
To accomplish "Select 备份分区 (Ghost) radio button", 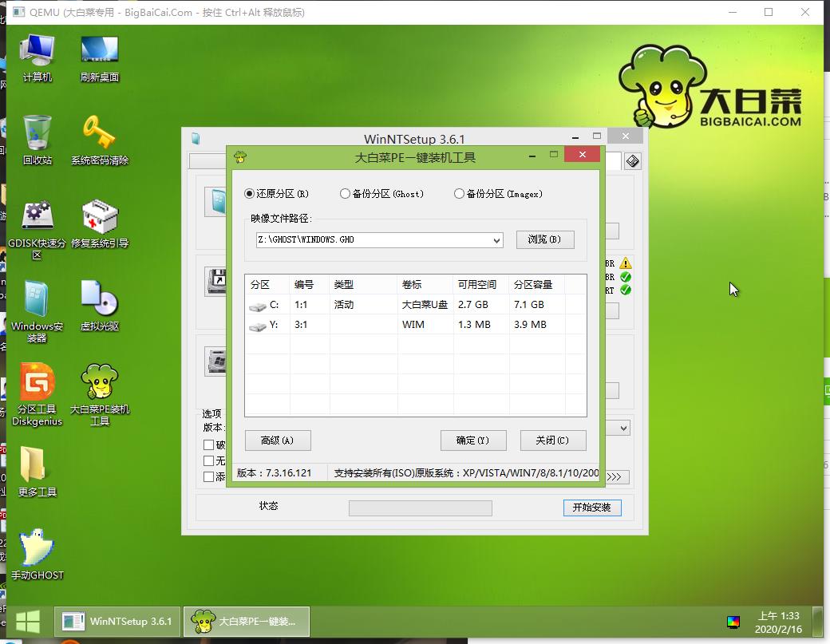I will (345, 194).
